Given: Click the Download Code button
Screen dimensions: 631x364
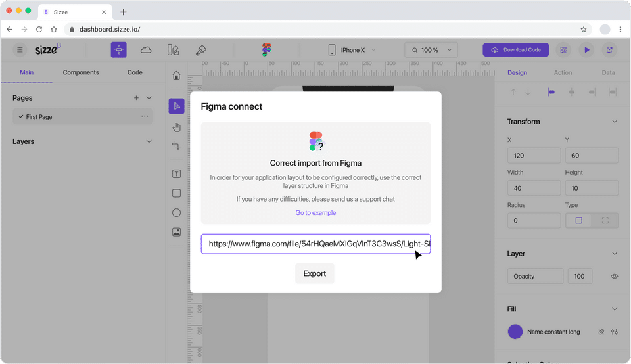Looking at the screenshot, I should pos(516,50).
